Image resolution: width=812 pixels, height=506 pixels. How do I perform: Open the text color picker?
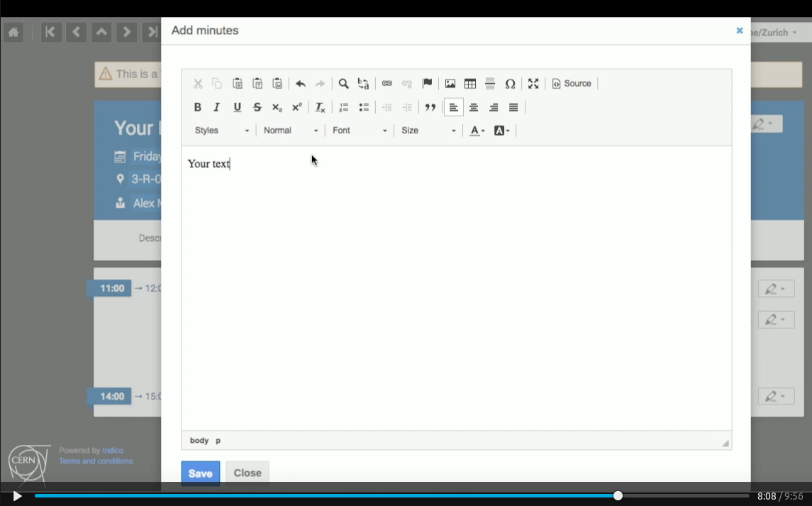(477, 131)
